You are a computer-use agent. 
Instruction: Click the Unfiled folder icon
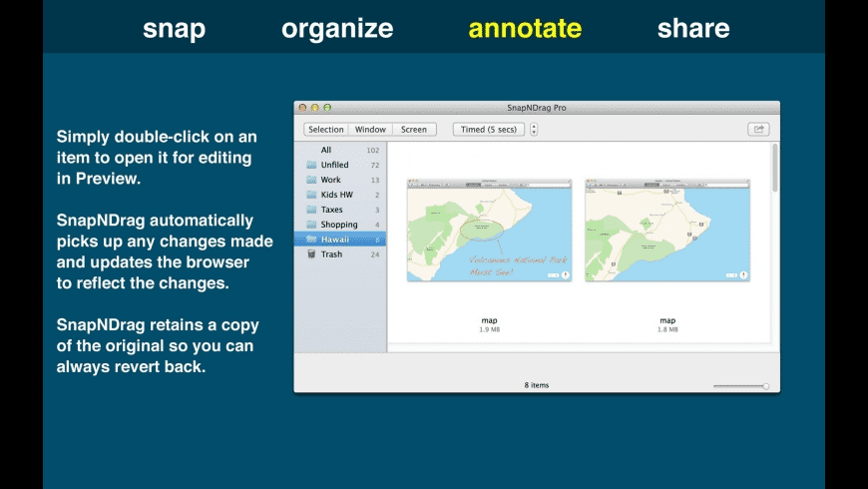[x=311, y=165]
